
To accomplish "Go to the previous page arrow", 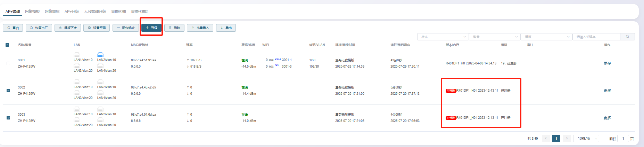I will click(546, 138).
